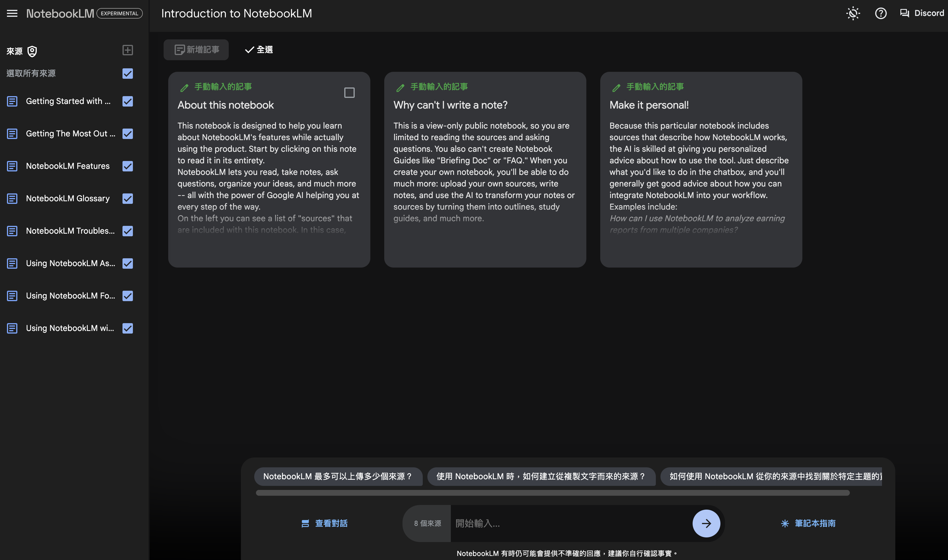
Task: Click the EXPERIMENTAL badge
Action: point(120,14)
